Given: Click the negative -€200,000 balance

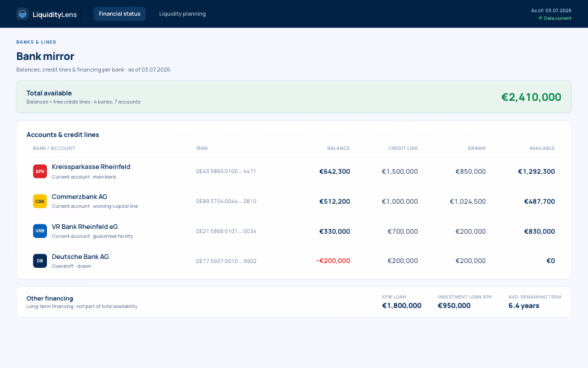Looking at the screenshot, I should 333,261.
